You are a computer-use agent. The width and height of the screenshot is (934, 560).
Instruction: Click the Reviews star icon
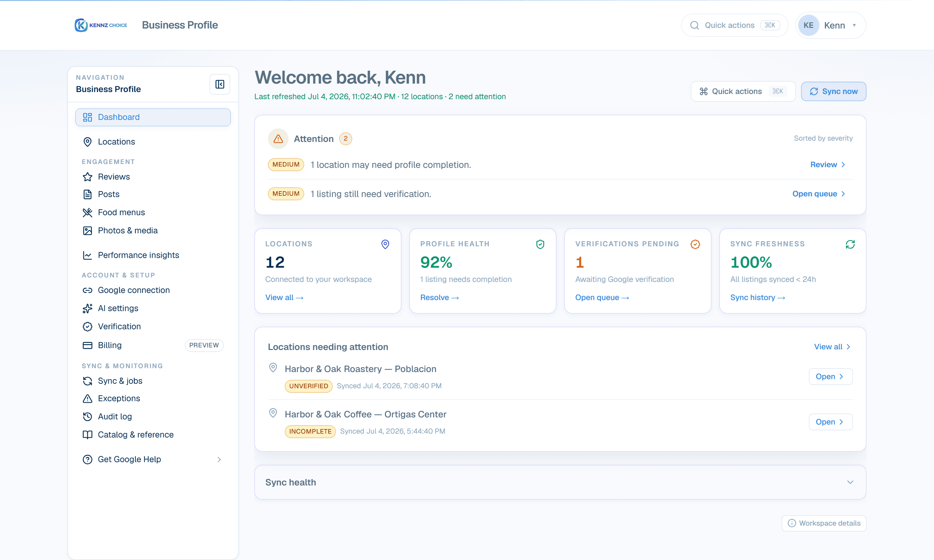tap(88, 177)
